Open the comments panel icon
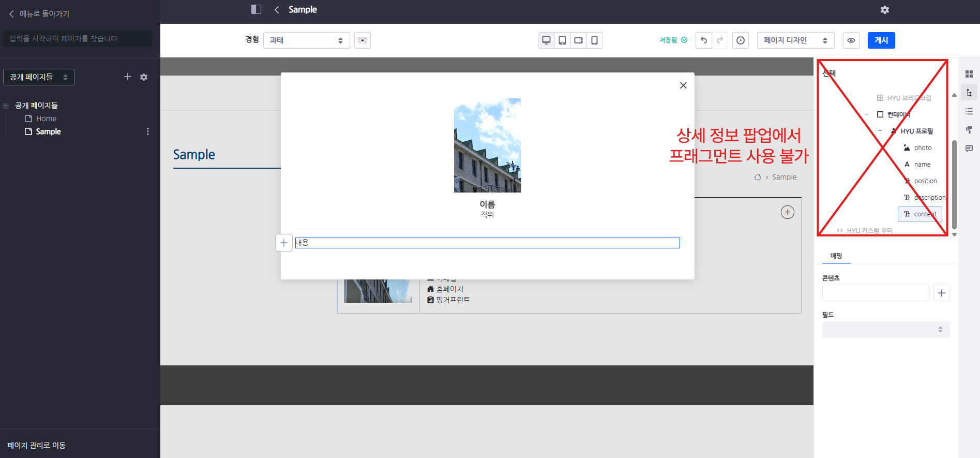980x458 pixels. 969,149
